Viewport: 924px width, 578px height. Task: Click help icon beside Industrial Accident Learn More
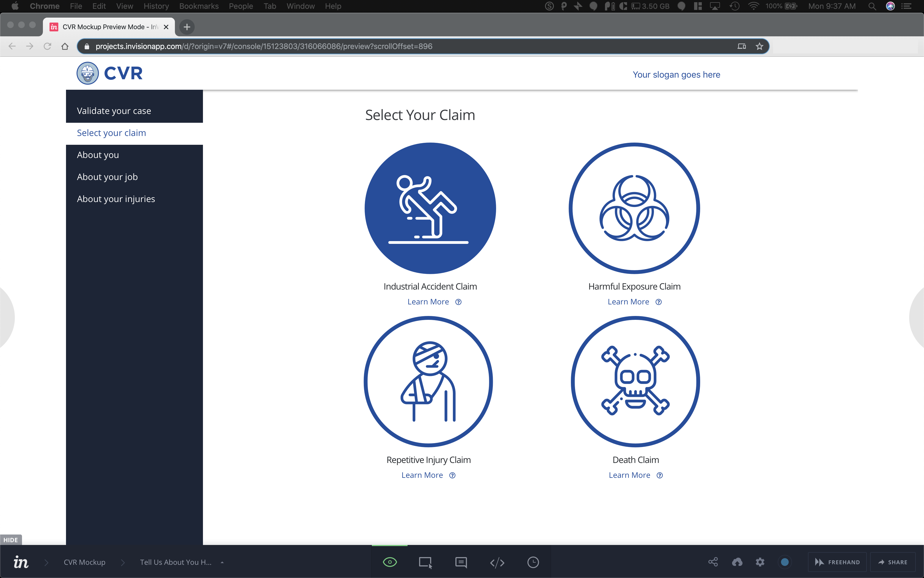pyautogui.click(x=458, y=302)
